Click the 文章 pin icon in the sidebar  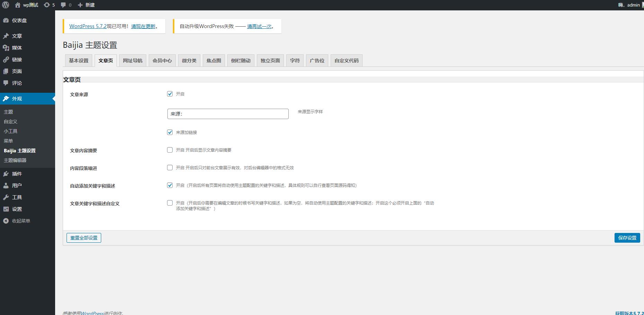click(6, 36)
